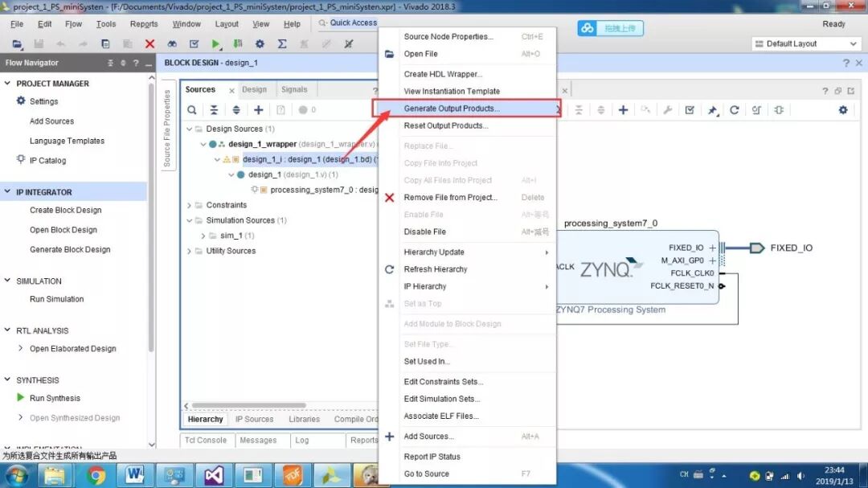Switch to the Messages tab
Image resolution: width=868 pixels, height=488 pixels.
tap(258, 441)
